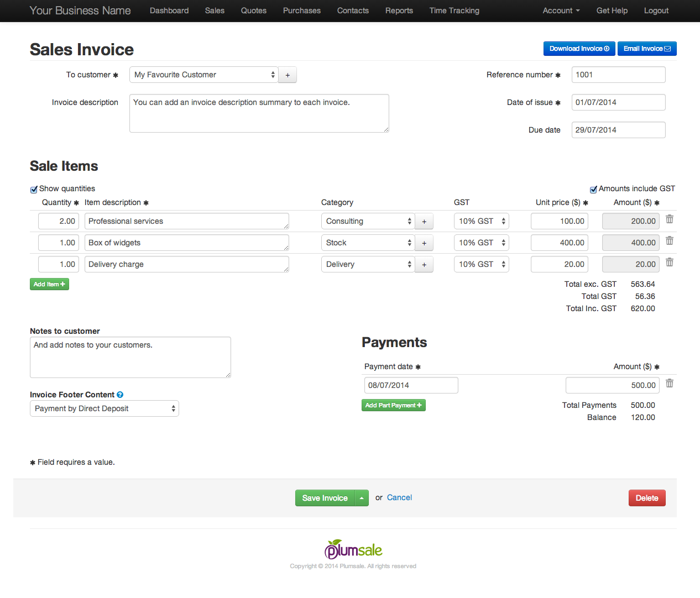Remove the Delivery charge row via trash icon

click(x=670, y=263)
